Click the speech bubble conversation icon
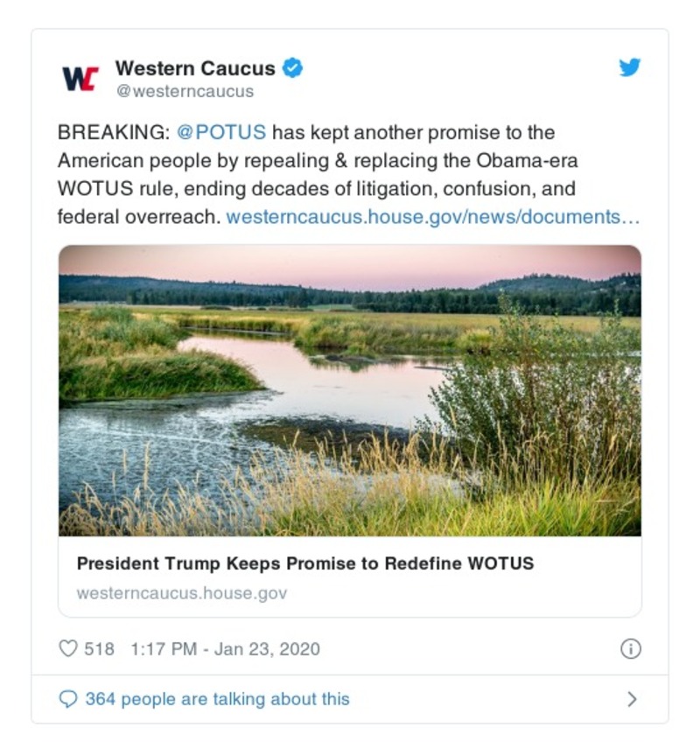This screenshot has height=756, width=700. point(68,698)
